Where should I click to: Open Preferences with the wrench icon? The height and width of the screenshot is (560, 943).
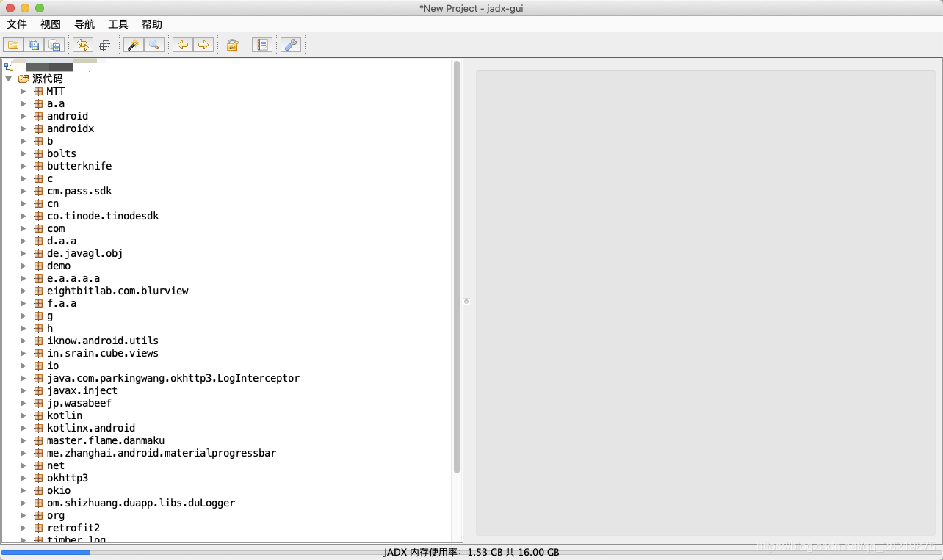291,45
